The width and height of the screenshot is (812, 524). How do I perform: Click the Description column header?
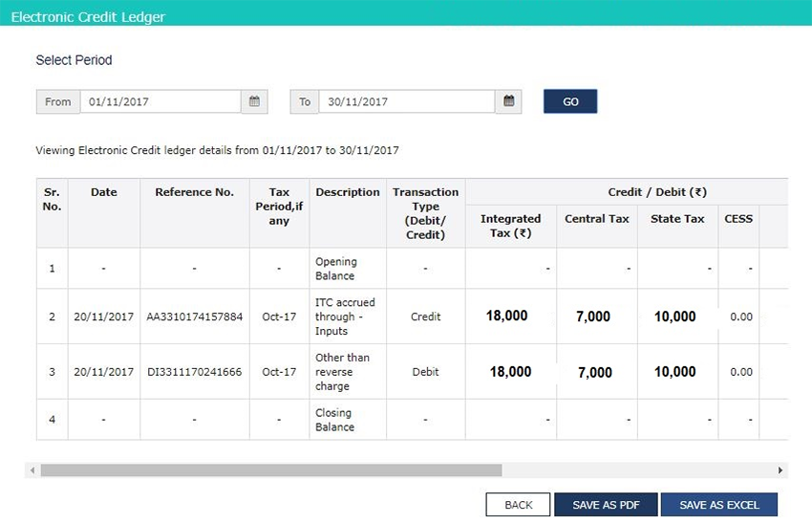click(348, 192)
